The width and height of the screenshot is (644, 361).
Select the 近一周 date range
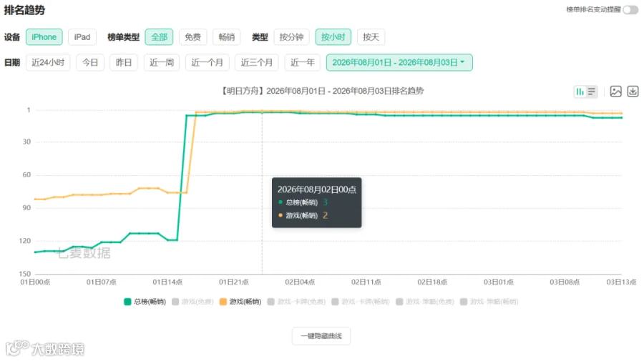pos(162,62)
